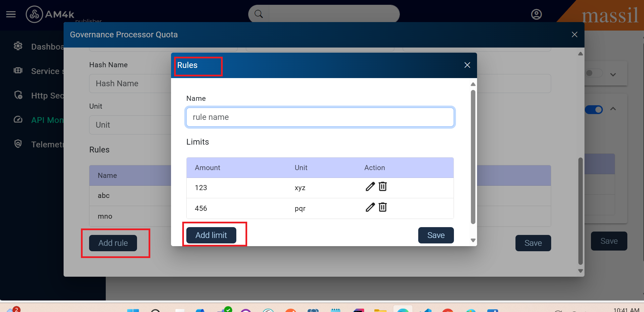Delete the limit with unit pqr
The height and width of the screenshot is (312, 644).
click(383, 207)
